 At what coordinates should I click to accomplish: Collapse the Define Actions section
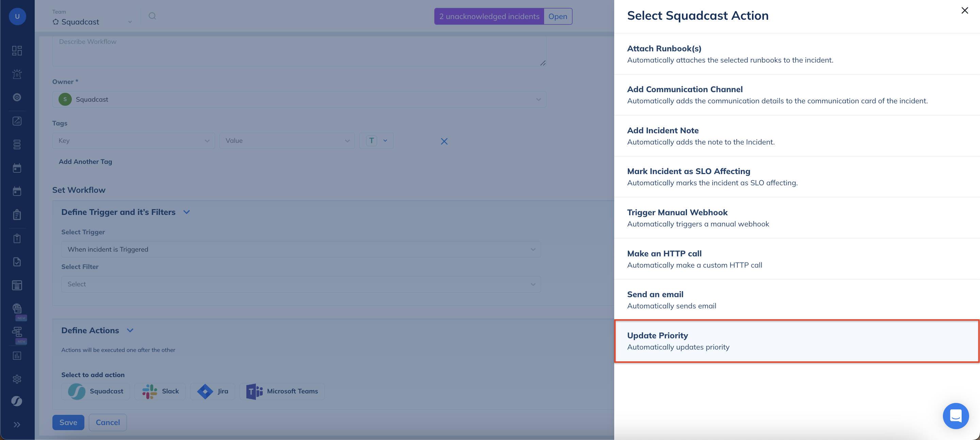130,331
